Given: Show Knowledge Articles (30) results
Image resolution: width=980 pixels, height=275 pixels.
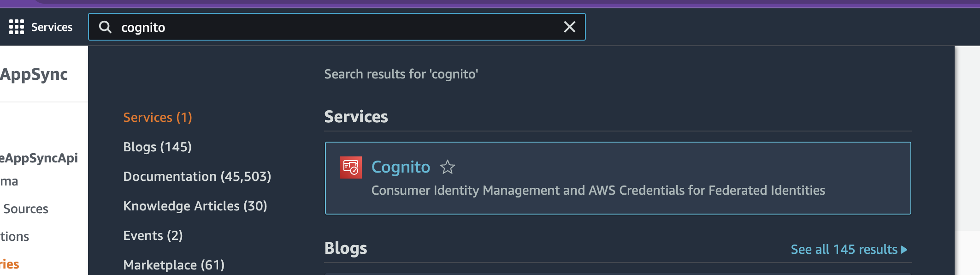Looking at the screenshot, I should pos(195,206).
